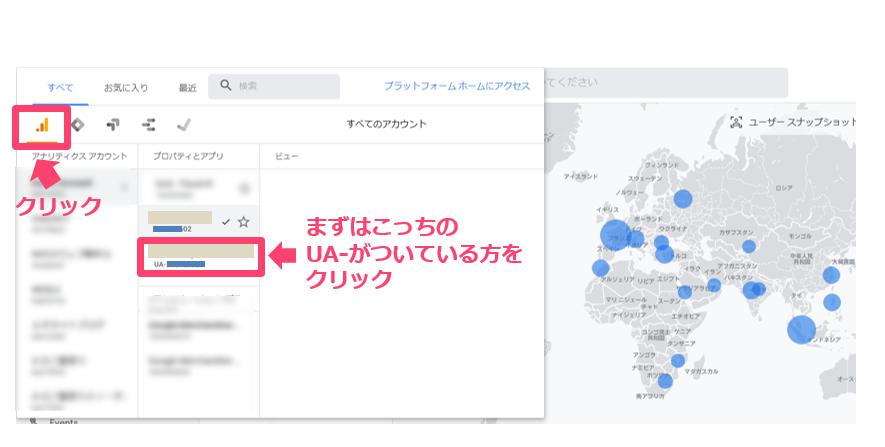Viewport: 885px width, 447px height.
Task: Click the モンゴル label on the map
Action: click(x=800, y=236)
